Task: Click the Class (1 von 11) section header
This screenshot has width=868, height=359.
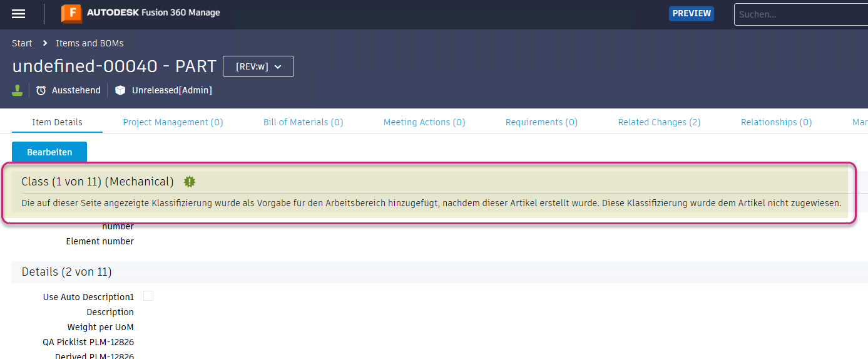Action: (98, 182)
